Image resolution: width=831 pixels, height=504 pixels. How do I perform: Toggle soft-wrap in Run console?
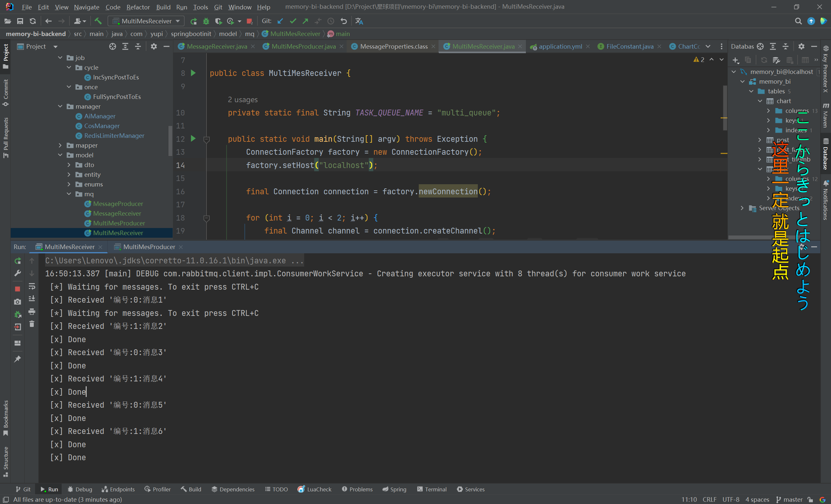32,286
